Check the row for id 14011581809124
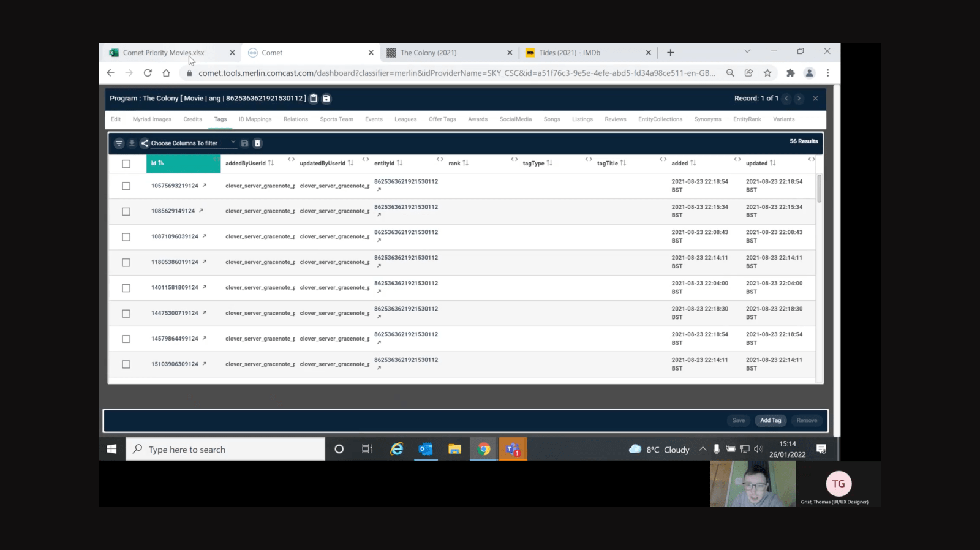The image size is (980, 550). coord(126,288)
